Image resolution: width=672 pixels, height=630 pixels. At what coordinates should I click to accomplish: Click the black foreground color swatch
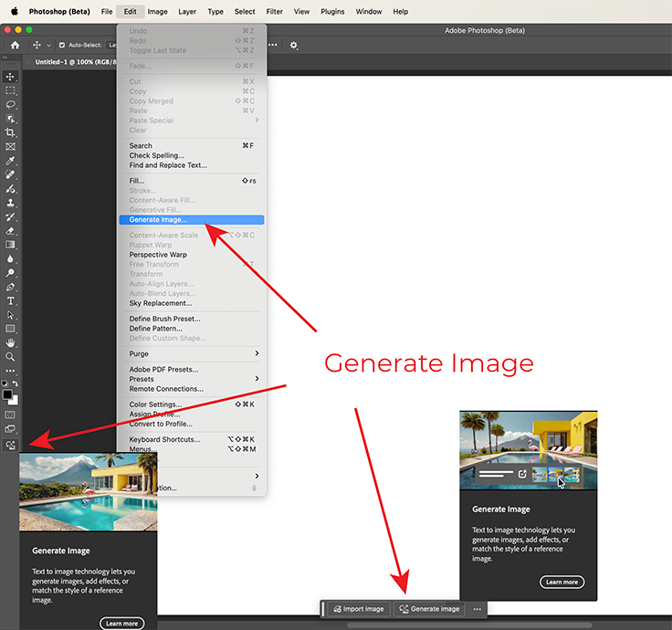click(8, 395)
